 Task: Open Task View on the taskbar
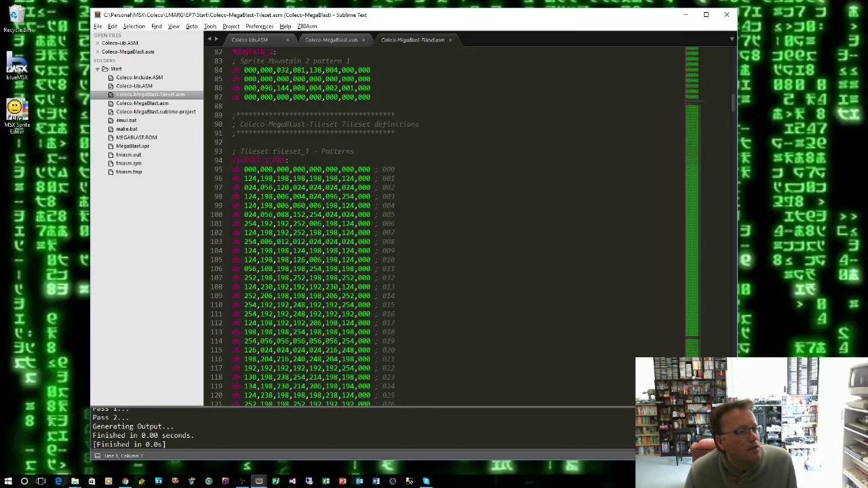click(x=41, y=481)
